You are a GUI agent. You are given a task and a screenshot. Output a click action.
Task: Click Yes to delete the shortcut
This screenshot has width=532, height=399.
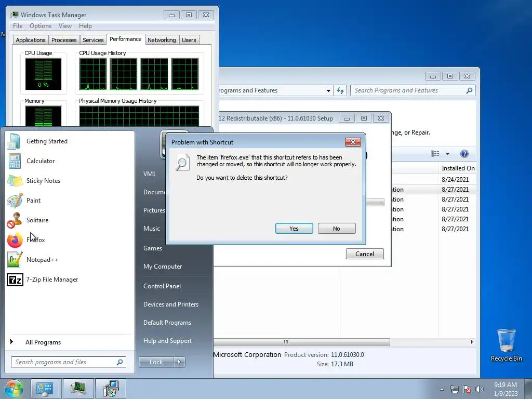coord(294,229)
